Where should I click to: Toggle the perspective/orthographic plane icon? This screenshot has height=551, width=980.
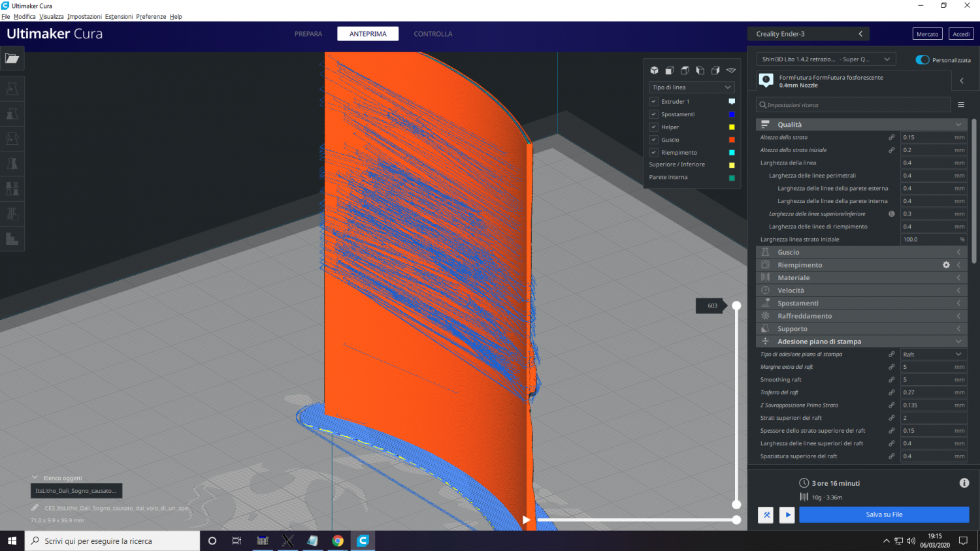pyautogui.click(x=731, y=71)
